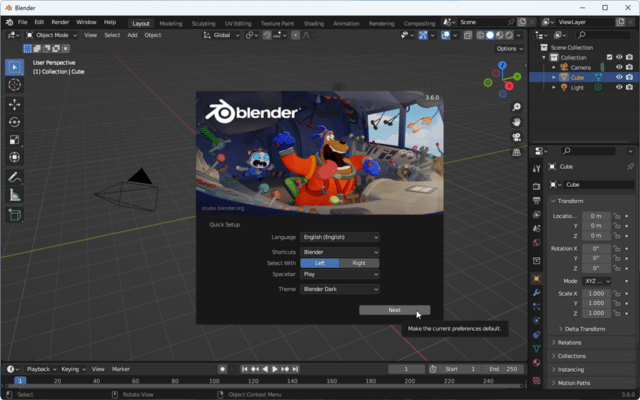The height and width of the screenshot is (400, 640).
Task: Open the Object Data green triangle tab
Action: 537,349
